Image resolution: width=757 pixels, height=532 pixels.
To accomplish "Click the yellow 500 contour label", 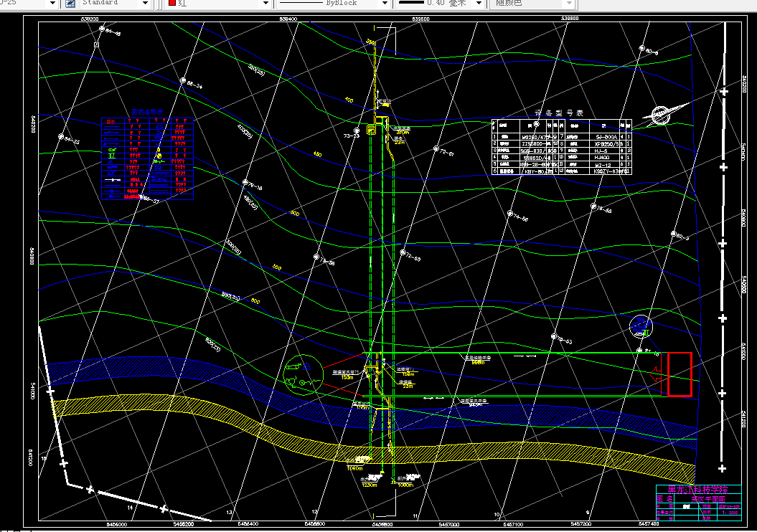I will pyautogui.click(x=295, y=213).
